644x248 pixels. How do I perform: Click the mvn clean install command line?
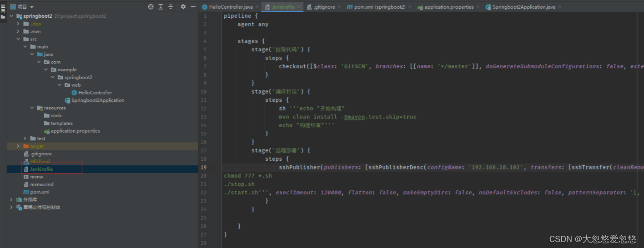coord(347,117)
